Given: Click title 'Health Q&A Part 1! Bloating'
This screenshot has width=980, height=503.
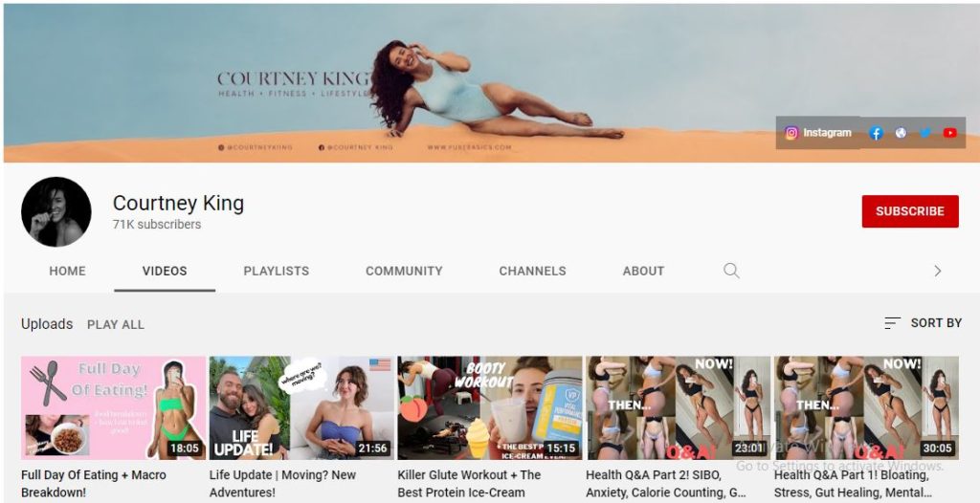Looking at the screenshot, I should (x=853, y=484).
